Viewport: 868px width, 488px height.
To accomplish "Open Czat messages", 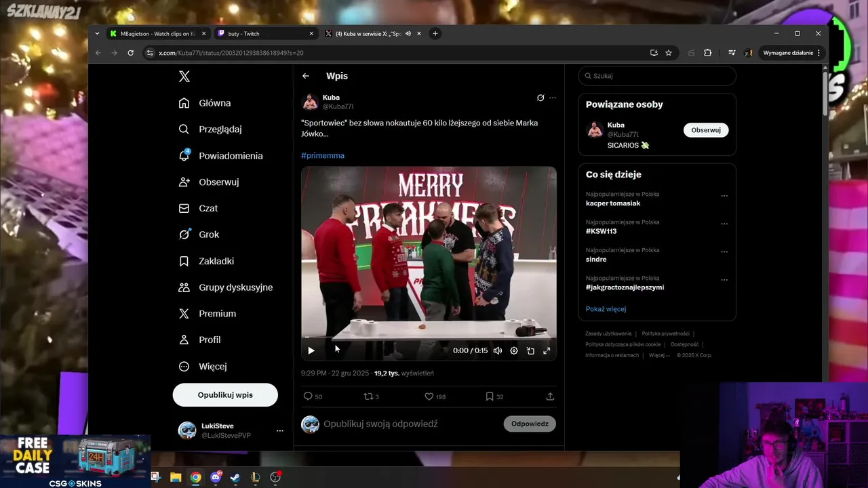I will click(x=198, y=208).
